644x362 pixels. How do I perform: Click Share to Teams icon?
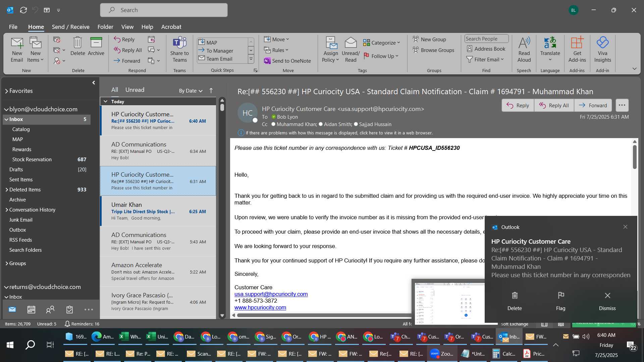(179, 50)
